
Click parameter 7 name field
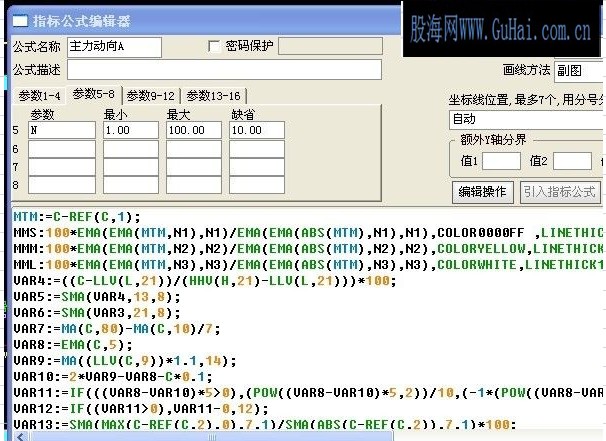click(62, 167)
